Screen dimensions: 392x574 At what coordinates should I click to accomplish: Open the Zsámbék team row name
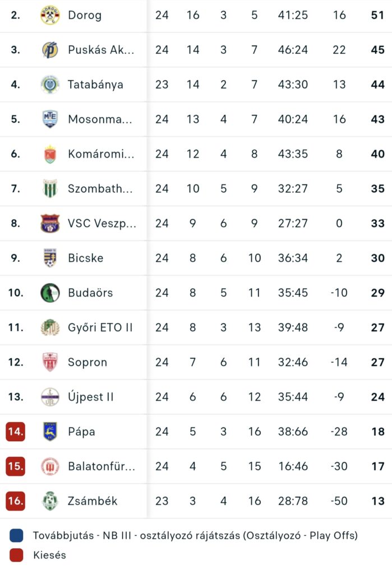pos(93,501)
